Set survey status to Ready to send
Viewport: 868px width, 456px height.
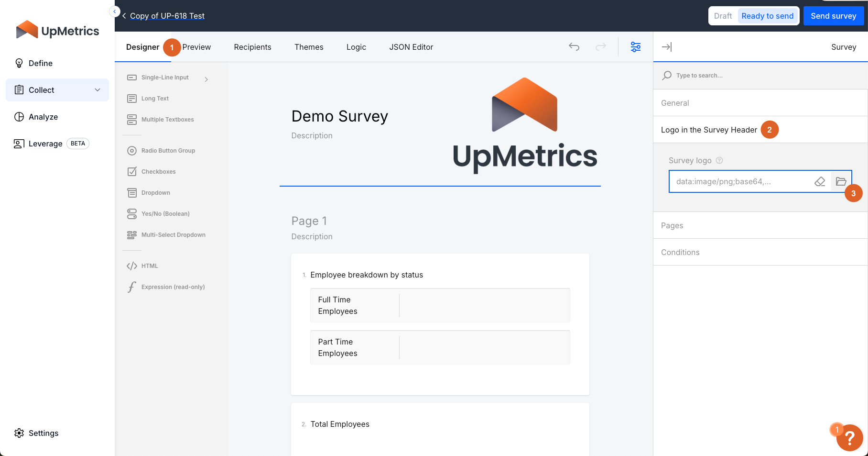tap(767, 16)
